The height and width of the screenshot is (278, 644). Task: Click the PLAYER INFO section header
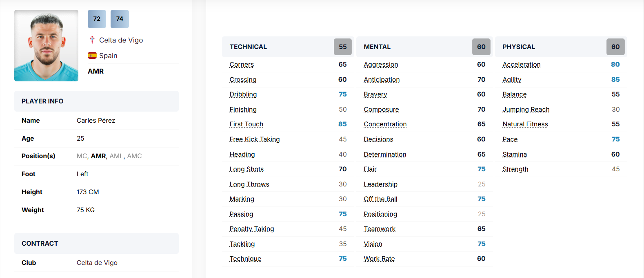(42, 101)
